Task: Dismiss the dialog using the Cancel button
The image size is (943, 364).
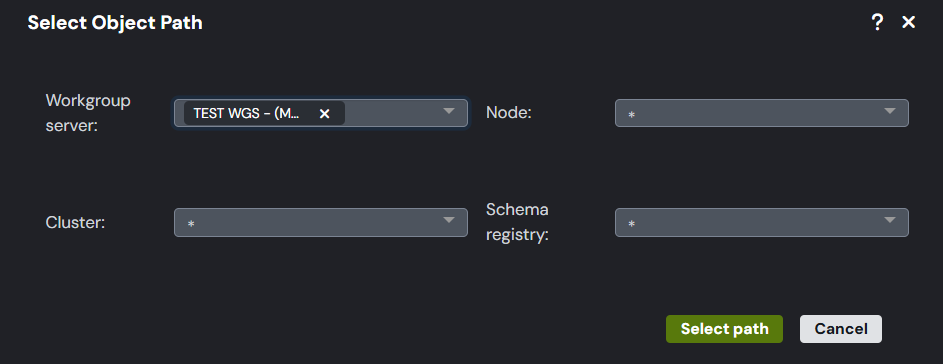Action: (x=841, y=329)
